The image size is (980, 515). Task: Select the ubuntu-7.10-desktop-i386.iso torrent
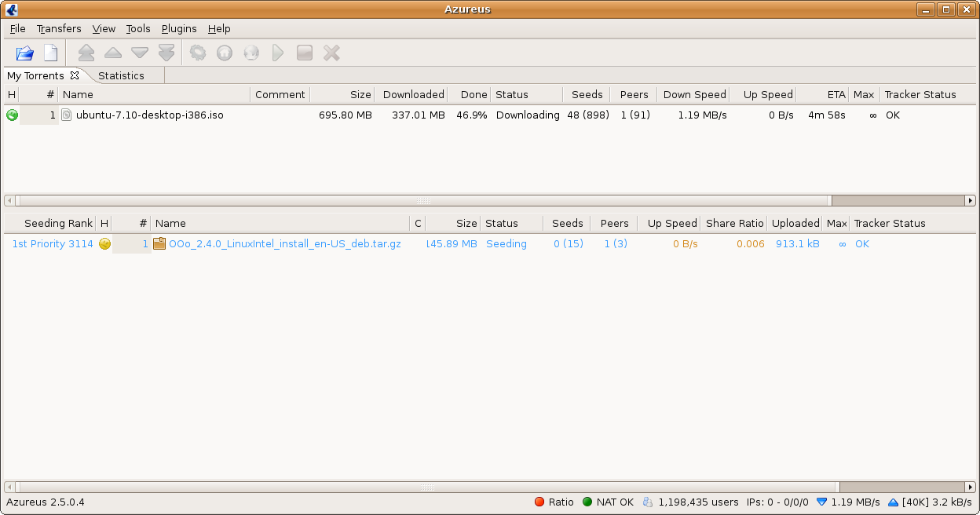pyautogui.click(x=149, y=115)
